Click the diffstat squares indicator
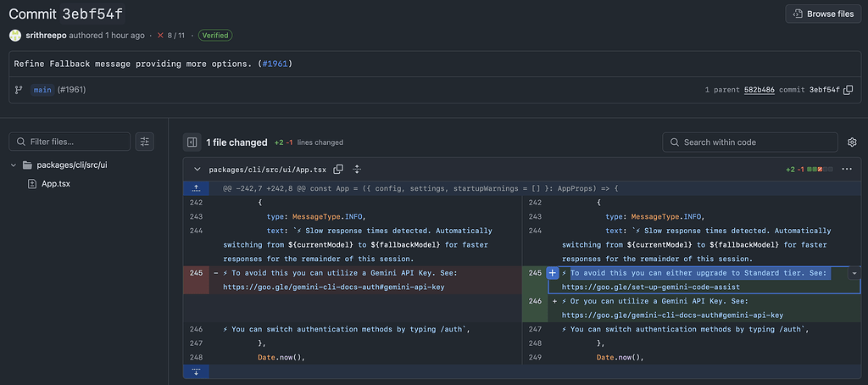868x385 pixels. pyautogui.click(x=821, y=169)
